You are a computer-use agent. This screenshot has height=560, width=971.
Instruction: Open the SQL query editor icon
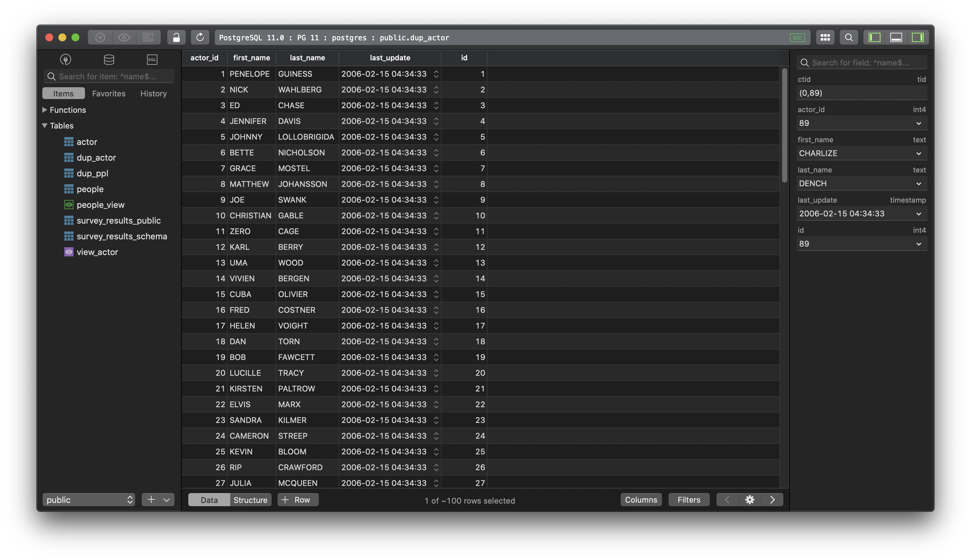(x=152, y=59)
